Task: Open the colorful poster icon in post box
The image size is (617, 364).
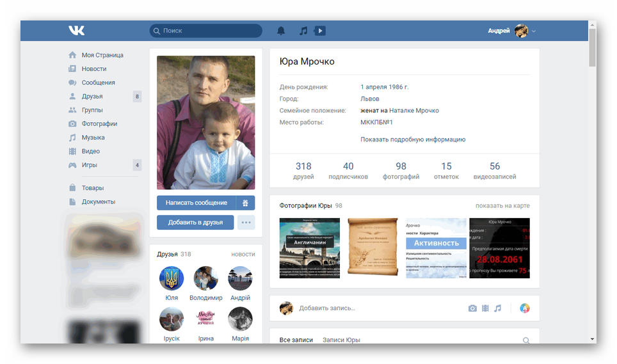Action: 524,308
